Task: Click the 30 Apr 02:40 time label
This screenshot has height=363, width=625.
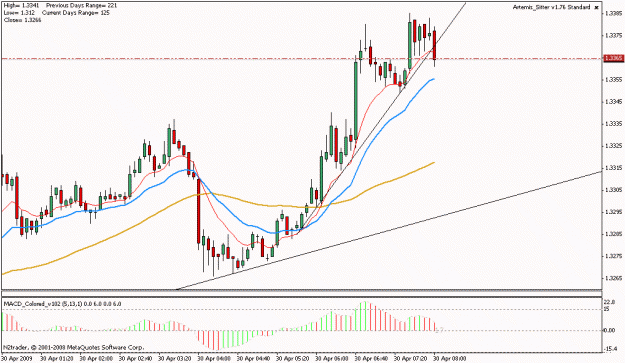Action: 136,359
